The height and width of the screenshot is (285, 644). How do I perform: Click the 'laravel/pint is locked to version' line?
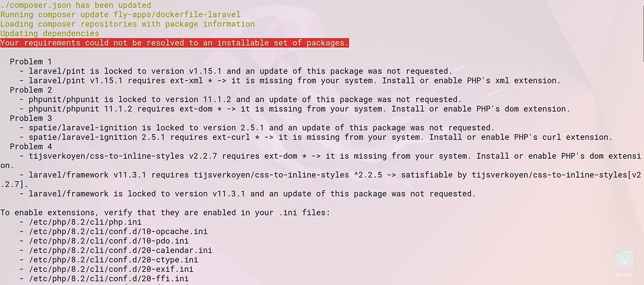[x=240, y=71]
